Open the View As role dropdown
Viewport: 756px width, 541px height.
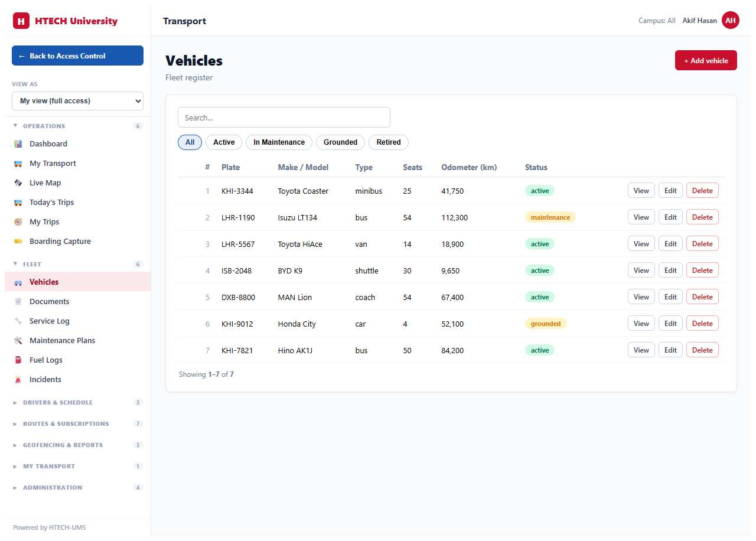(77, 101)
